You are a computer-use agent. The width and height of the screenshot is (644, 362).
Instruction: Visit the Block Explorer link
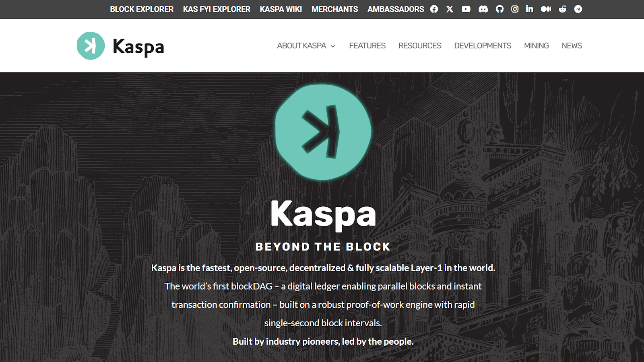(x=142, y=9)
